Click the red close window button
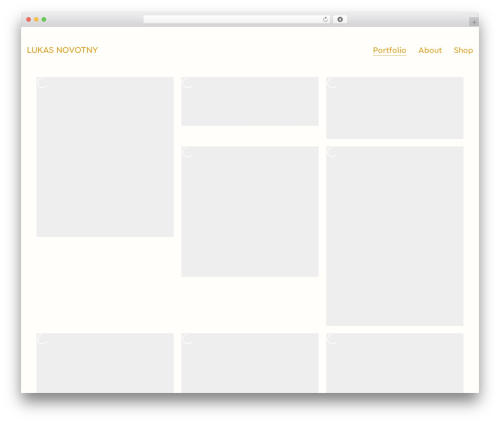The width and height of the screenshot is (500, 423). [29, 20]
